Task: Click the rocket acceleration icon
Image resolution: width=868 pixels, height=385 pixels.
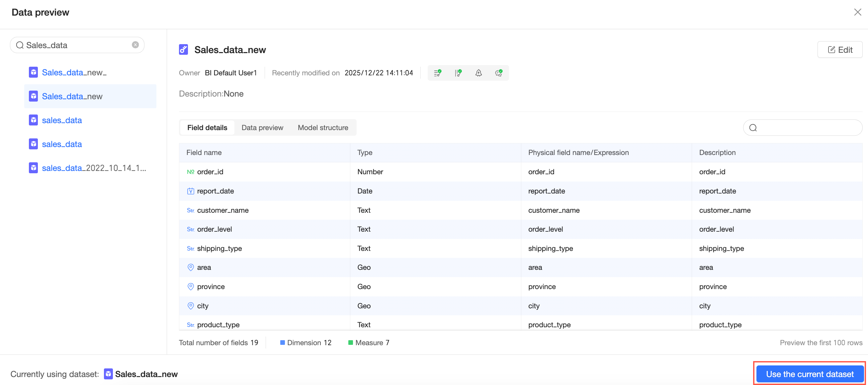Action: tap(478, 73)
